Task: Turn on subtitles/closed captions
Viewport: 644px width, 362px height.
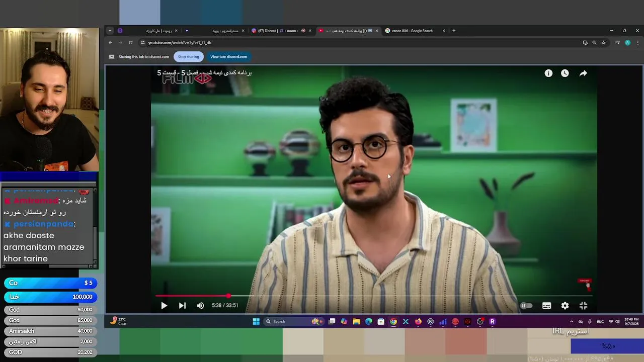Action: point(546,305)
